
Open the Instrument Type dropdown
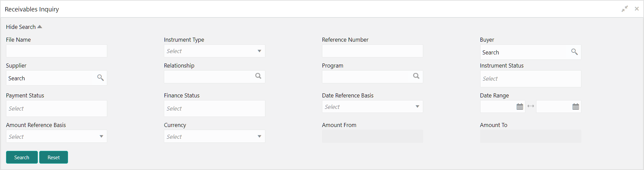point(214,51)
